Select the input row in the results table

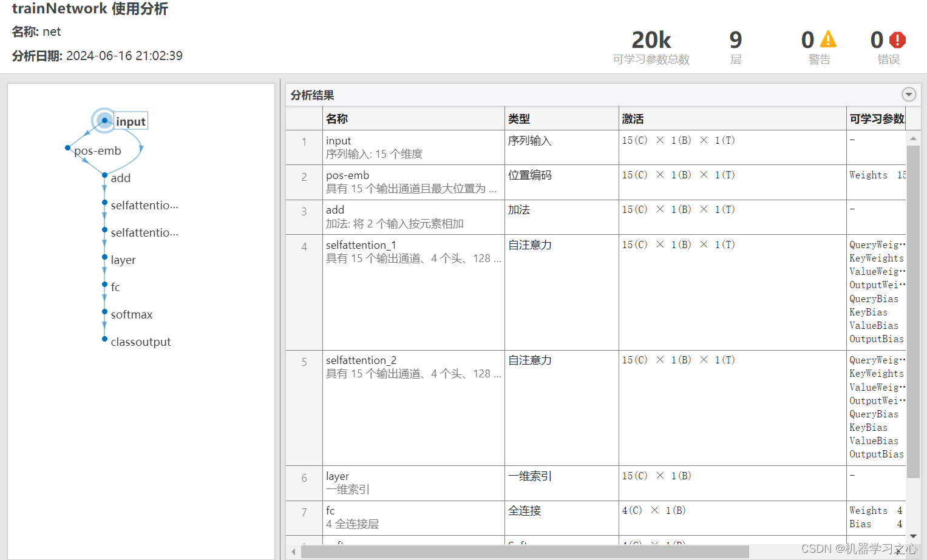[x=596, y=147]
